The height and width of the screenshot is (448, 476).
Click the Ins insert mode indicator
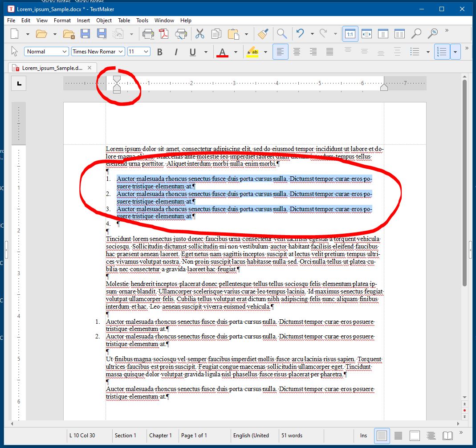point(363,436)
